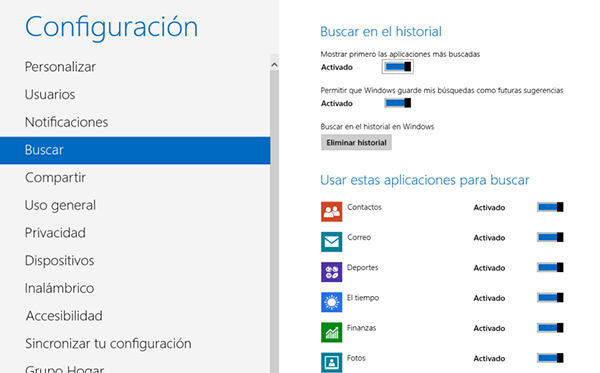The height and width of the screenshot is (373, 600).
Task: Click the Fotos app label
Action: click(x=356, y=358)
